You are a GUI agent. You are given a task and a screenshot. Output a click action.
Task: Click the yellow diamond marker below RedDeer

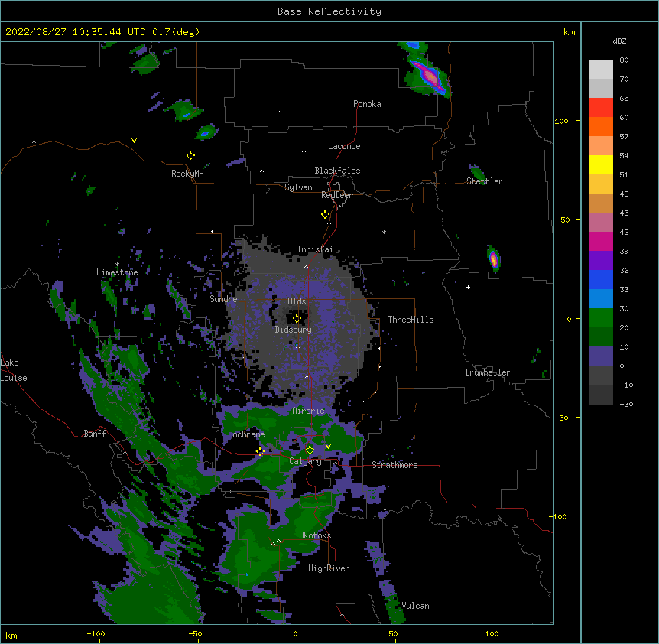[x=326, y=215]
